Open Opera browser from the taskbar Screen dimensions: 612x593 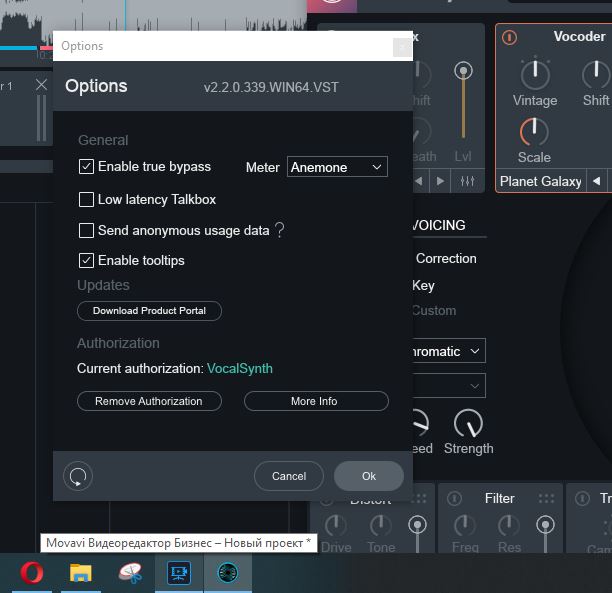[x=33, y=573]
